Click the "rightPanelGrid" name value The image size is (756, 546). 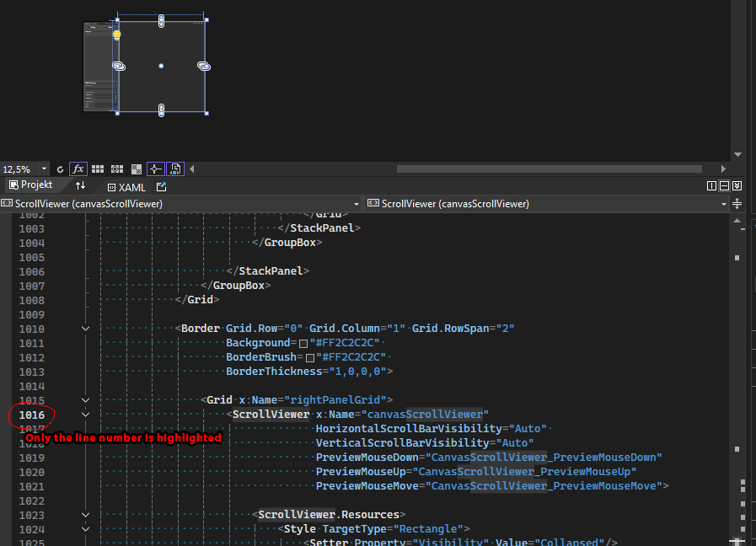click(x=335, y=400)
